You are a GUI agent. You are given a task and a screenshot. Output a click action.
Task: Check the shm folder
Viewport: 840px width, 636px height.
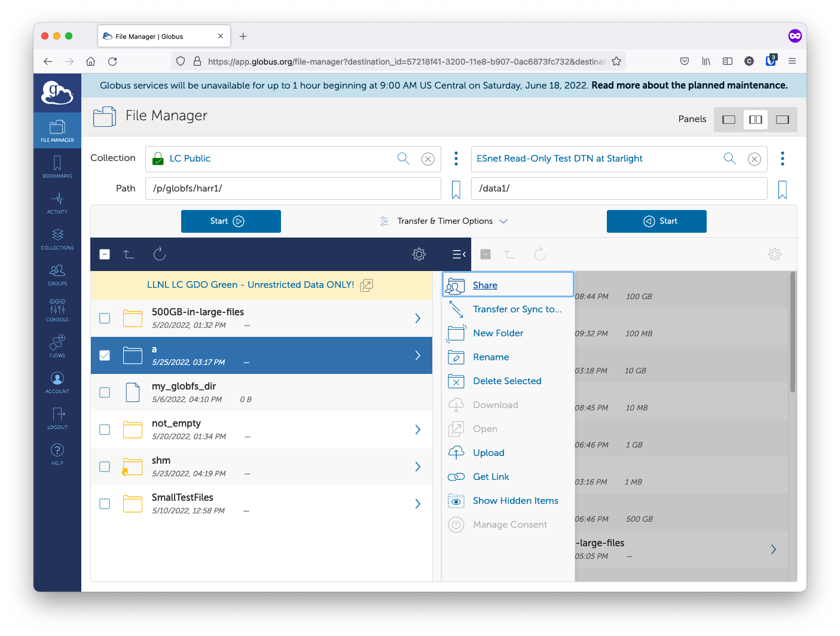click(x=105, y=467)
